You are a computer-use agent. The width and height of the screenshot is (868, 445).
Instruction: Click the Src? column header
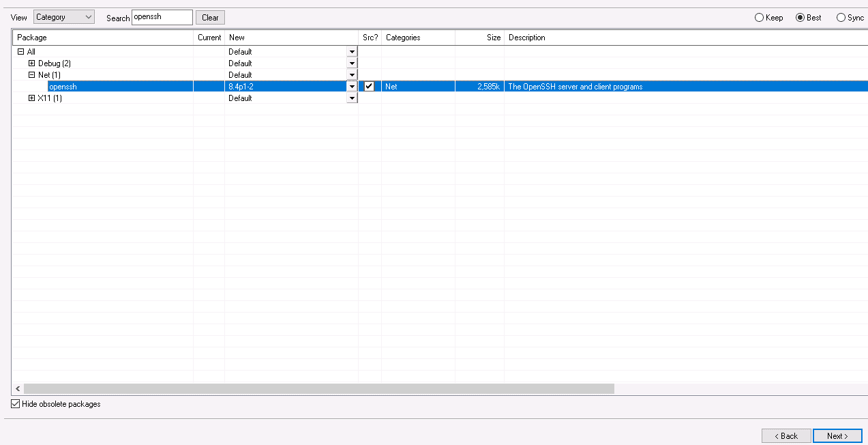(x=370, y=38)
